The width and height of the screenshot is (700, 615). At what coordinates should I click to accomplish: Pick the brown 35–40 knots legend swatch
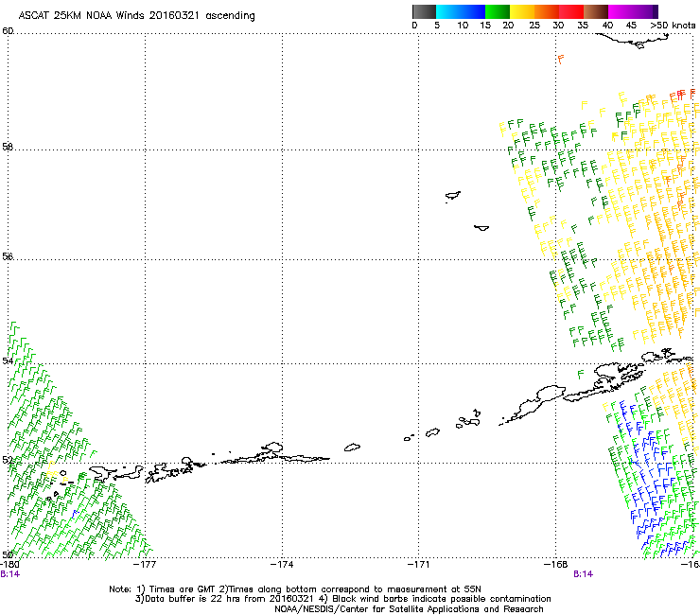(596, 11)
